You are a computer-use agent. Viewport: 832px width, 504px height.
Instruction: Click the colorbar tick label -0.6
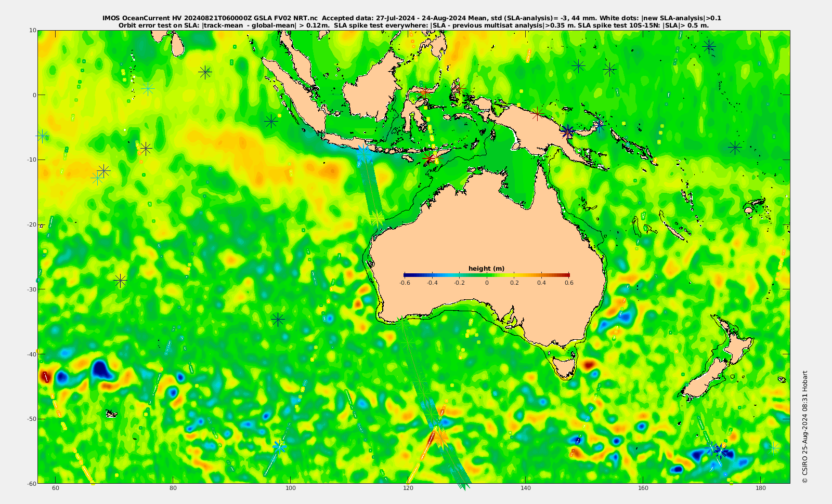point(404,283)
